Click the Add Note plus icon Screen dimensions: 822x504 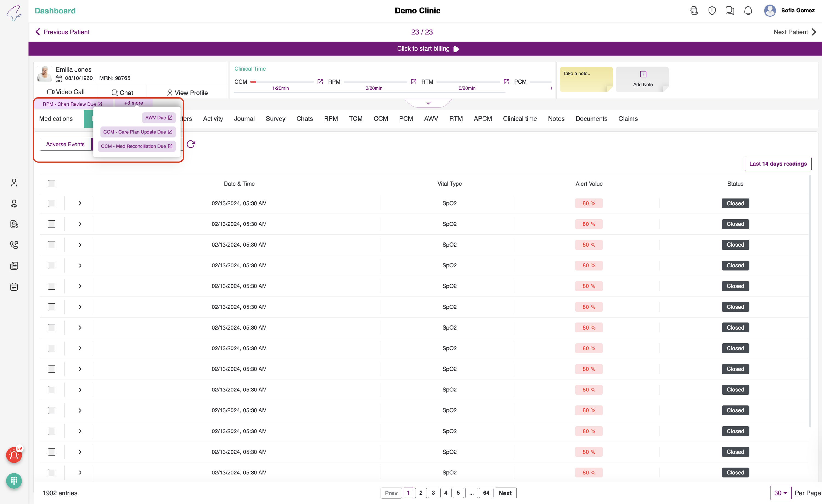click(x=643, y=74)
